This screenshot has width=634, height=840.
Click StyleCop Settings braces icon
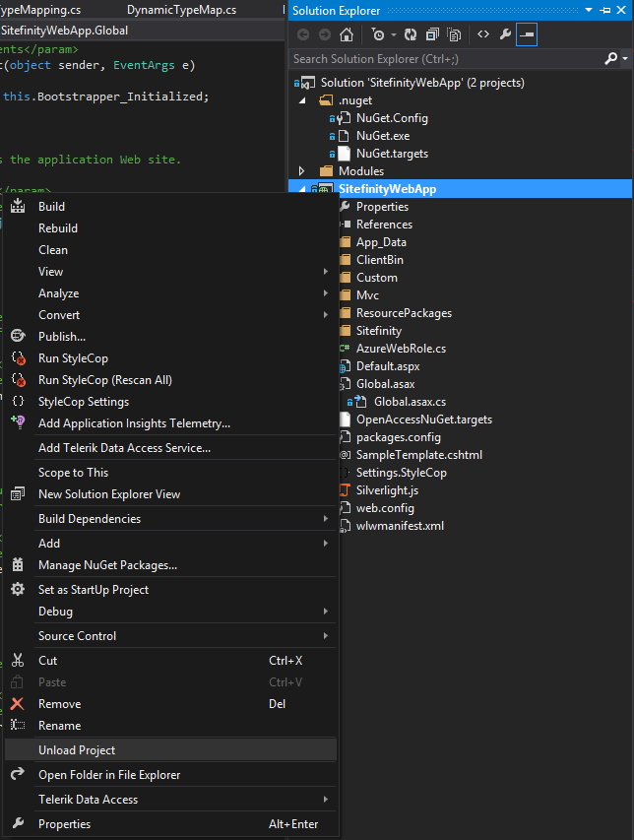(18, 401)
